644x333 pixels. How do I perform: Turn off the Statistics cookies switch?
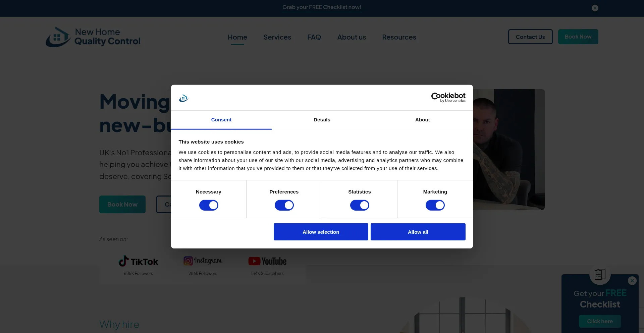pos(360,205)
